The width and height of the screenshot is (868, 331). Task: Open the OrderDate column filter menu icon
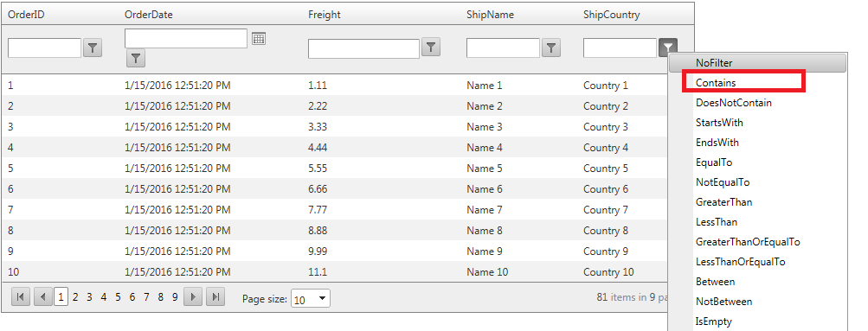pos(136,58)
